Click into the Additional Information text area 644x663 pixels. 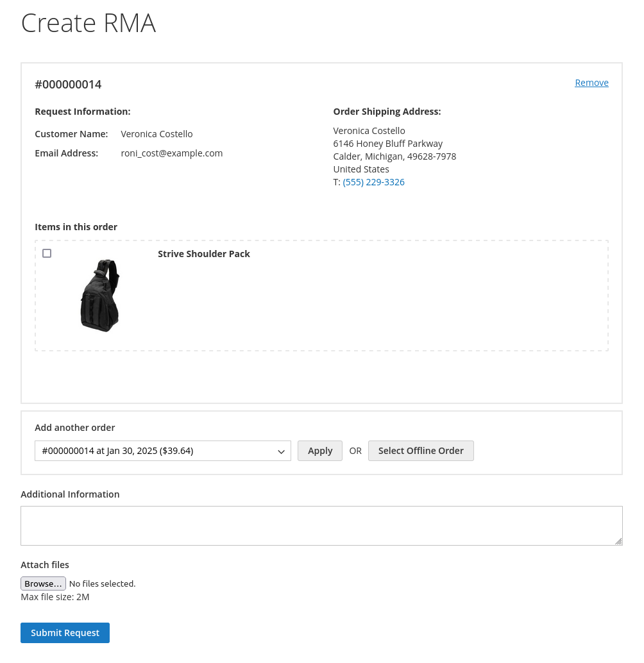(x=321, y=525)
